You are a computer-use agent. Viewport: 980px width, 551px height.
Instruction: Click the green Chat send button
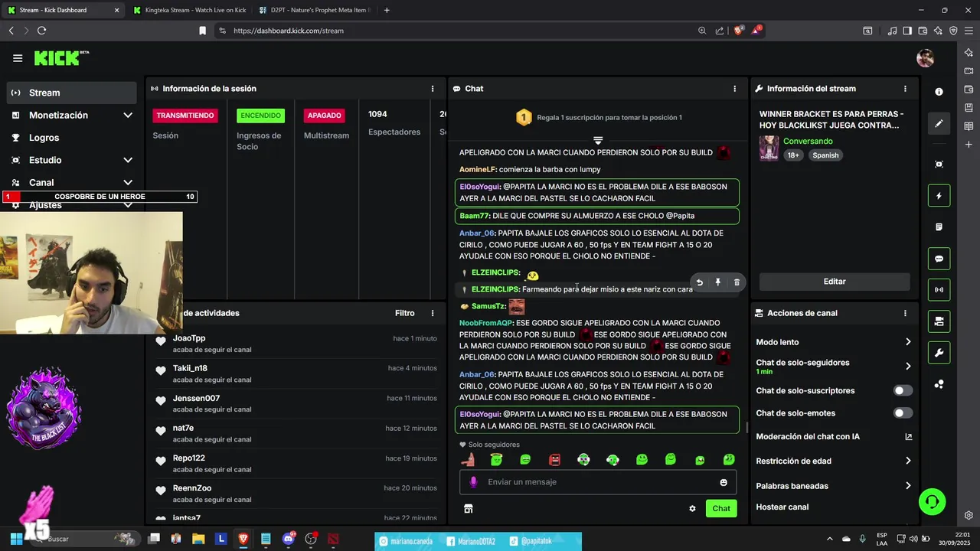(x=721, y=508)
